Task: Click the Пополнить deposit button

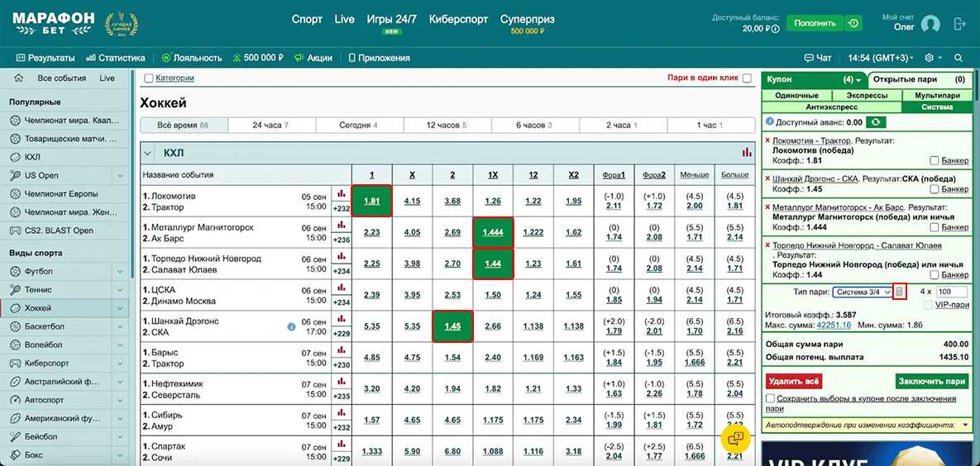Action: [815, 24]
